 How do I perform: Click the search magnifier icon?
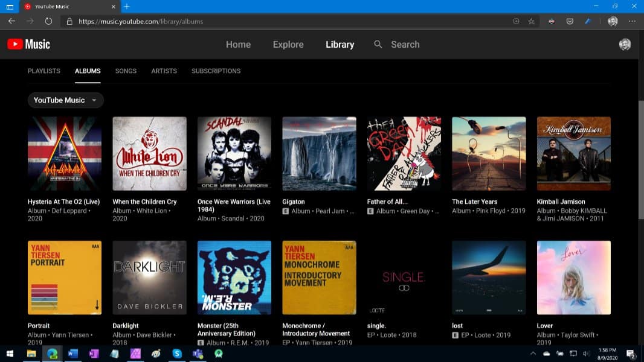(378, 44)
